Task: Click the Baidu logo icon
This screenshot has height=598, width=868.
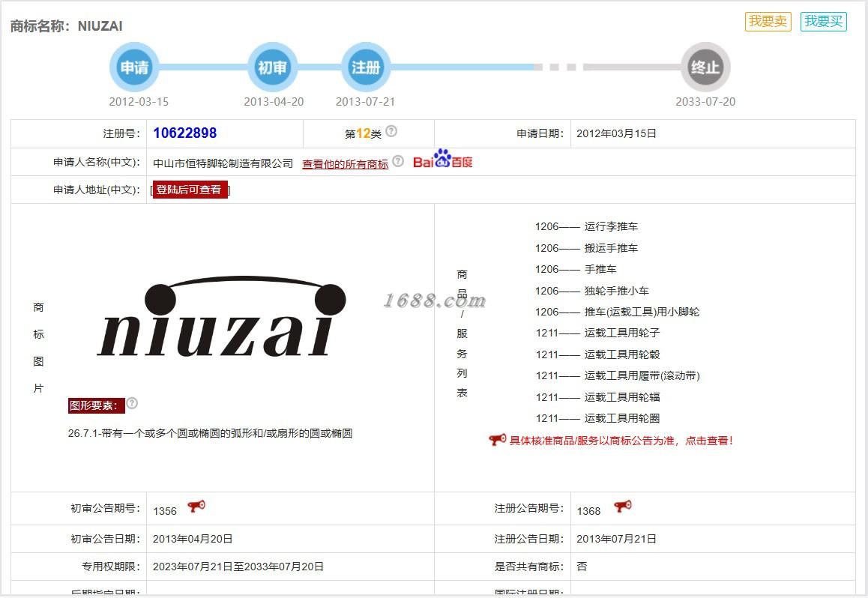Action: click(443, 160)
